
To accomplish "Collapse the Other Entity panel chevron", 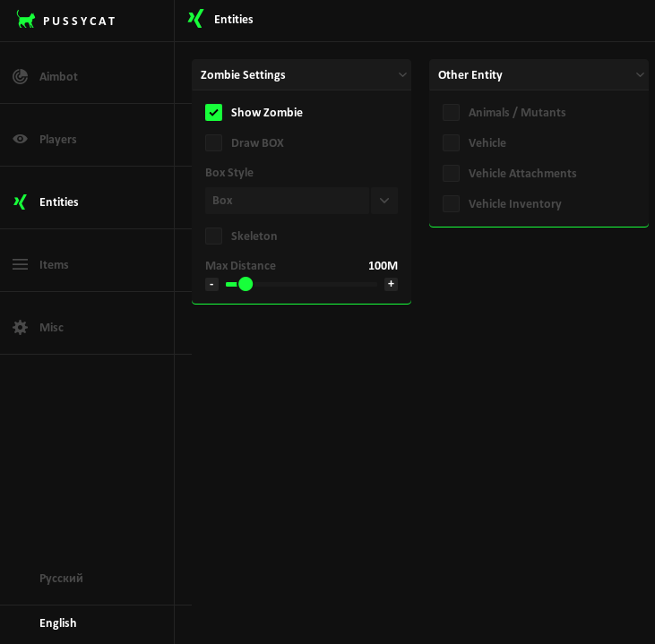I will coord(640,74).
